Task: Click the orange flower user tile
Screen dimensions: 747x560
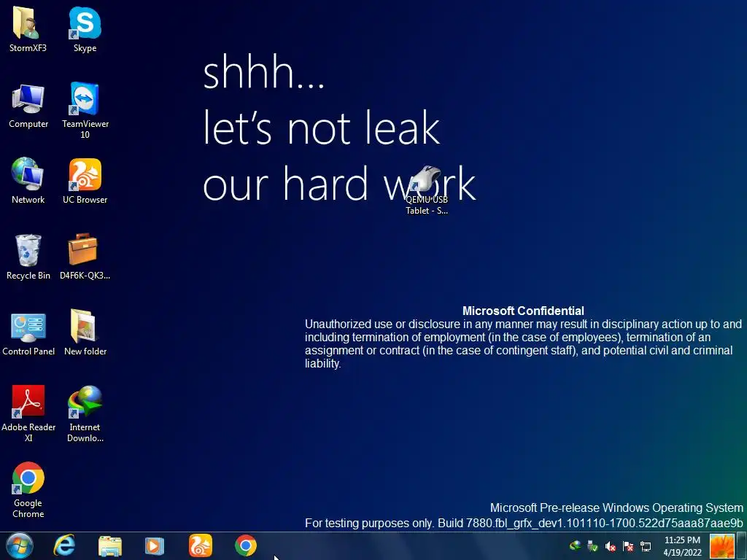Action: (721, 545)
